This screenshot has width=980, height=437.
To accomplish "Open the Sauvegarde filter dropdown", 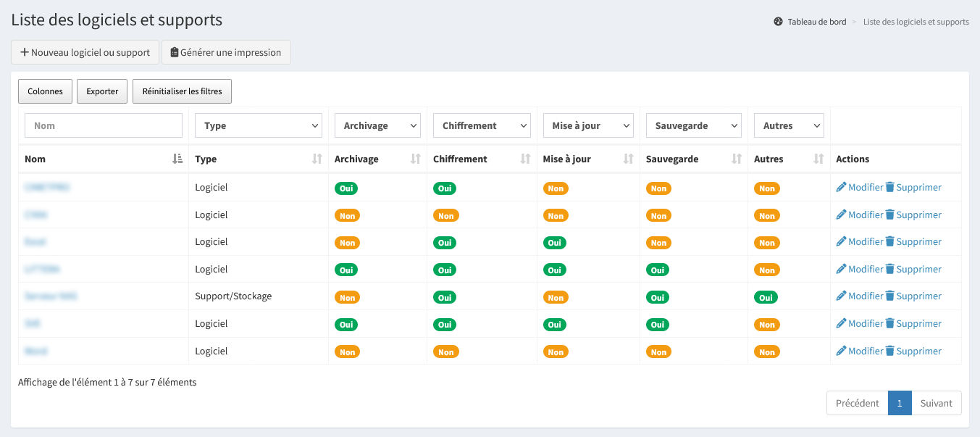I will click(x=694, y=125).
